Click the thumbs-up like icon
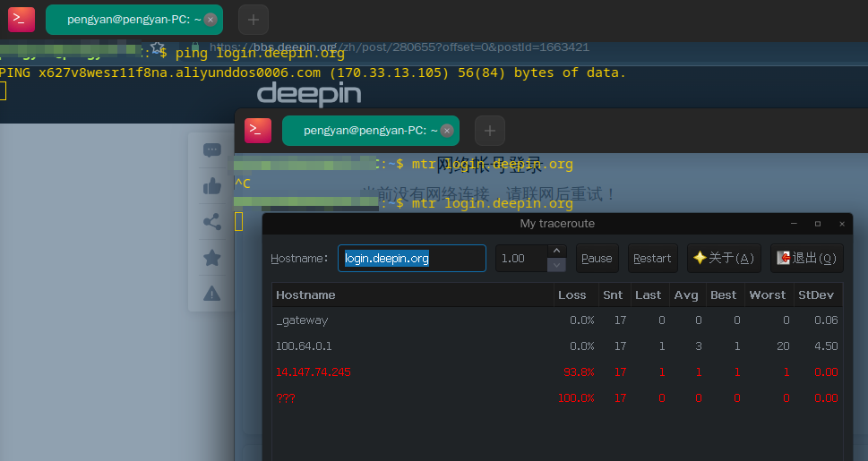This screenshot has width=868, height=461. tap(212, 186)
